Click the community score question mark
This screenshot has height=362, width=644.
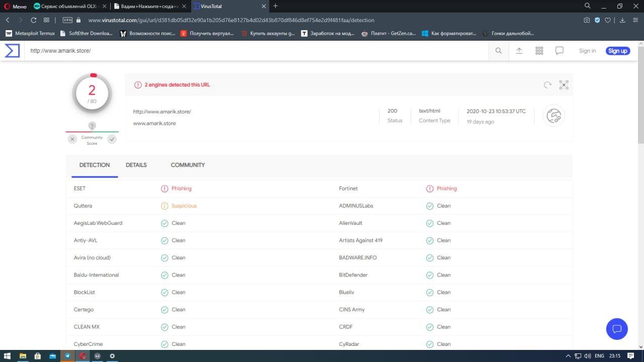92,126
